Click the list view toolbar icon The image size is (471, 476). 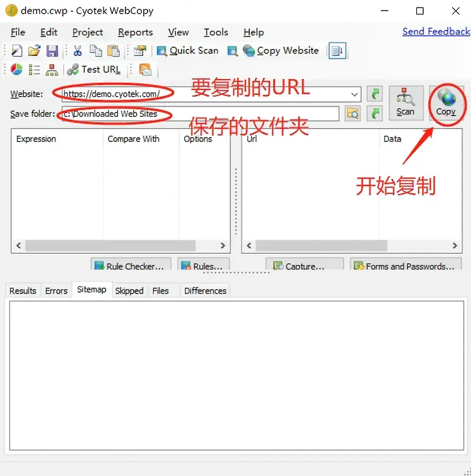[35, 70]
